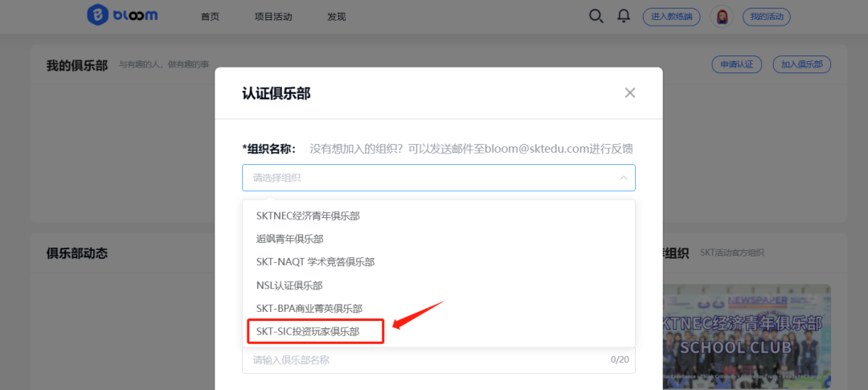This screenshot has height=390, width=868.
Task: Open 发现 menu item
Action: 337,17
